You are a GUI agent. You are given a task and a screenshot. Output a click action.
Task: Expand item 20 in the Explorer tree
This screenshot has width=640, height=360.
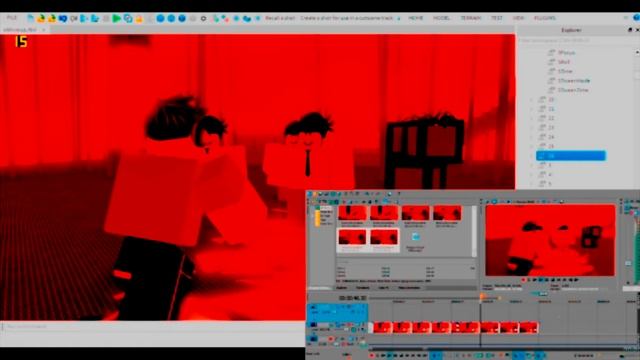click(x=532, y=100)
